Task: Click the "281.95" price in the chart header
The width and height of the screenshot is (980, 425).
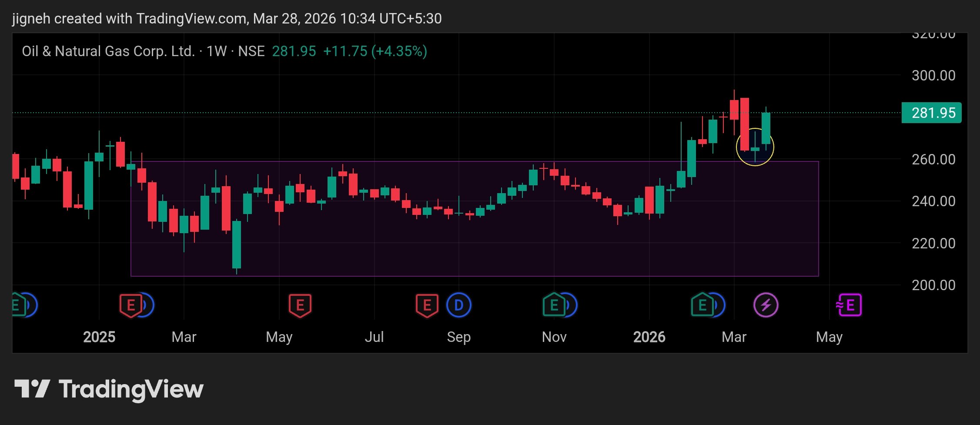Action: click(x=294, y=51)
